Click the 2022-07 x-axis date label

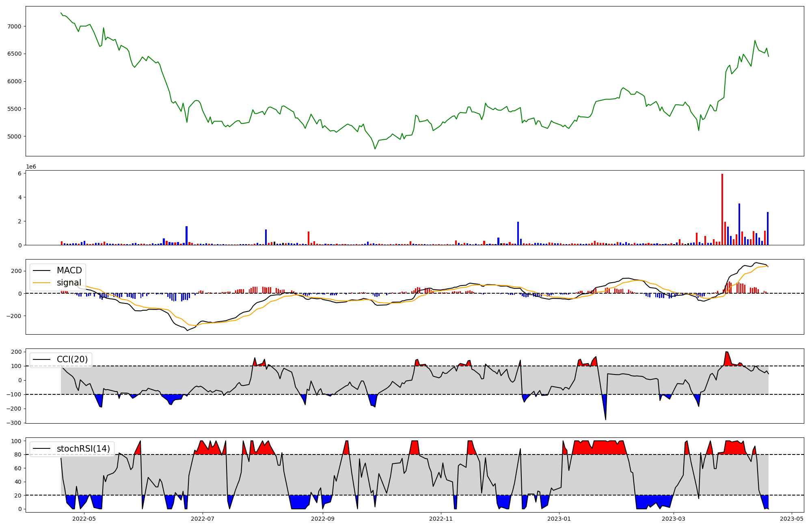pyautogui.click(x=202, y=519)
